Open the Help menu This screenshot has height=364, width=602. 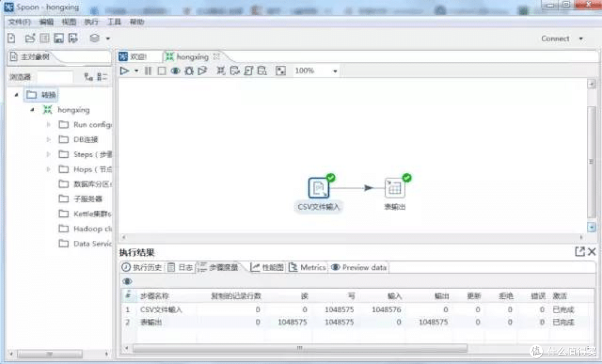pos(137,22)
